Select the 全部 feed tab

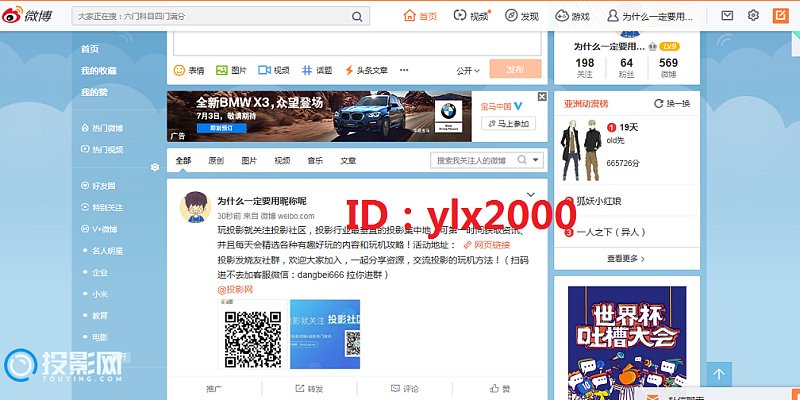tap(183, 160)
